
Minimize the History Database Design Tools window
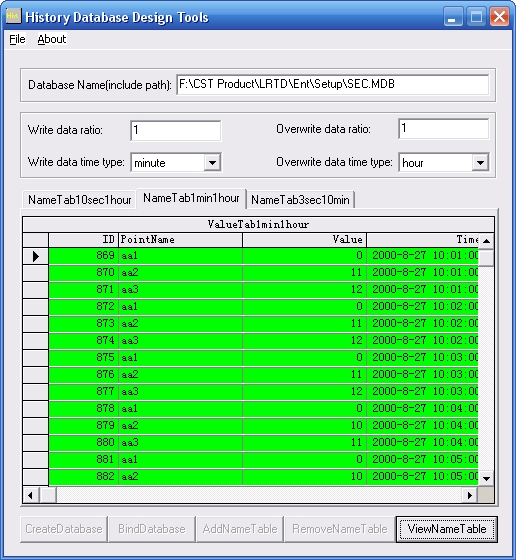click(453, 16)
